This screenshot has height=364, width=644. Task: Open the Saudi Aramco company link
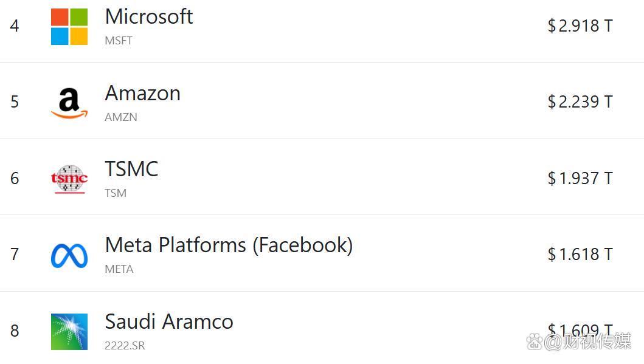[x=169, y=321]
